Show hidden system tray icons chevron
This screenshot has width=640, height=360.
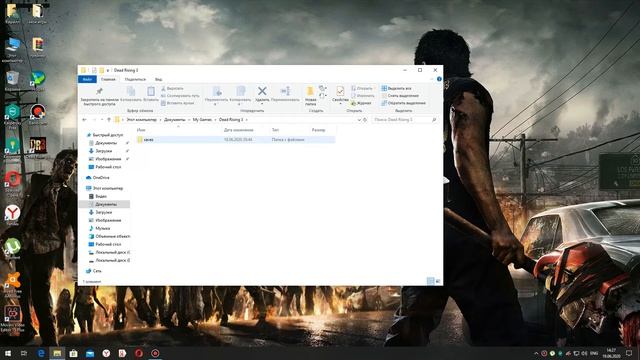536,353
